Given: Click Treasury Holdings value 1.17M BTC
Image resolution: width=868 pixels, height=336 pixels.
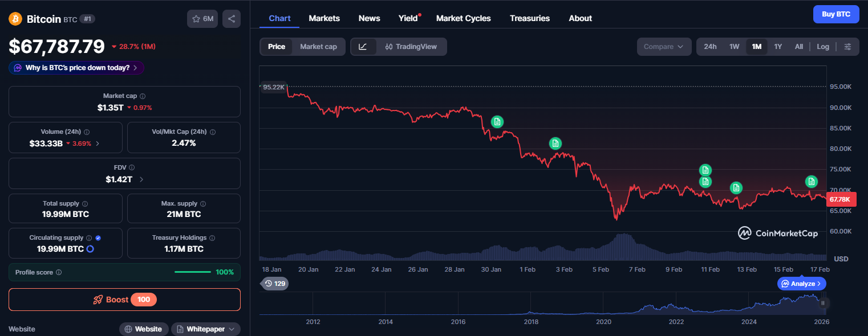Looking at the screenshot, I should (x=184, y=249).
